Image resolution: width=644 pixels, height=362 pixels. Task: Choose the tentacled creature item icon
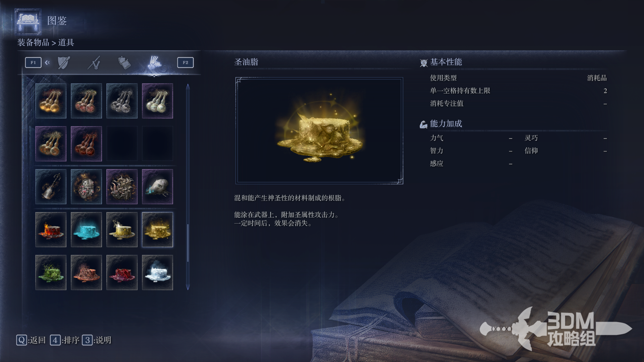(122, 187)
